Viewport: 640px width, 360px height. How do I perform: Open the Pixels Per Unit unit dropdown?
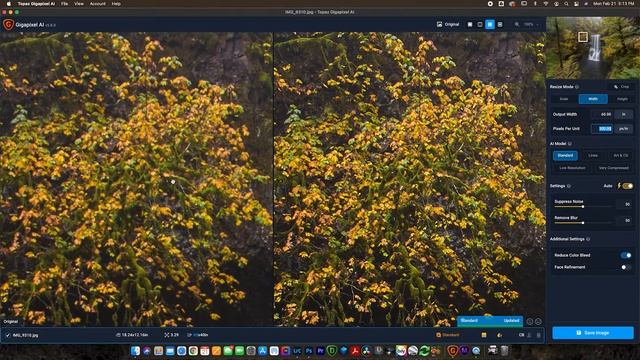pyautogui.click(x=624, y=129)
